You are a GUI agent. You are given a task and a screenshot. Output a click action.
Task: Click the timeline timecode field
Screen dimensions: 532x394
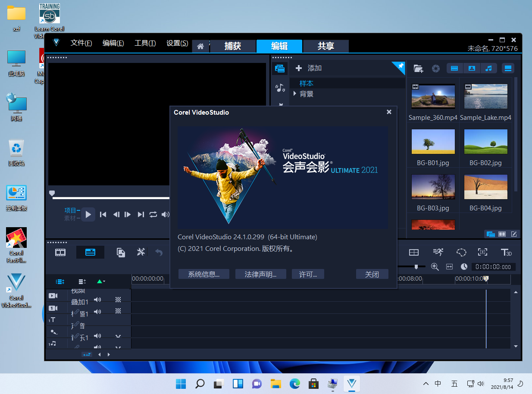click(493, 267)
